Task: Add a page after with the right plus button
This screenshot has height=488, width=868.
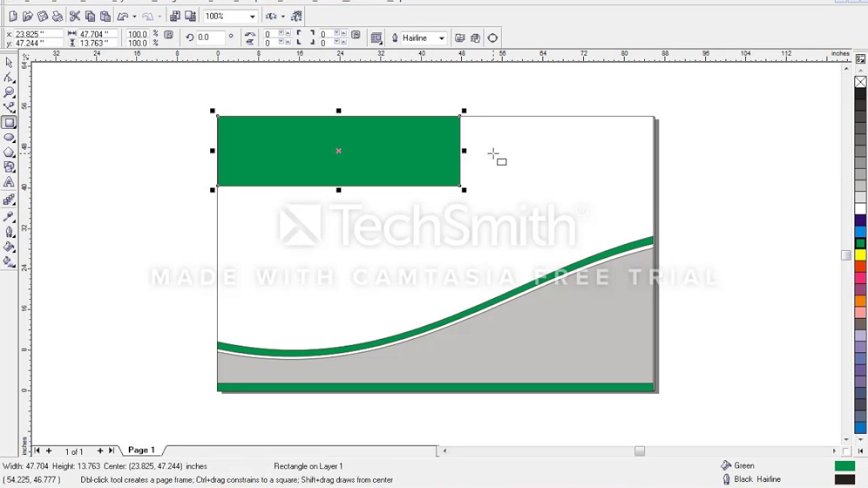Action: pos(100,451)
